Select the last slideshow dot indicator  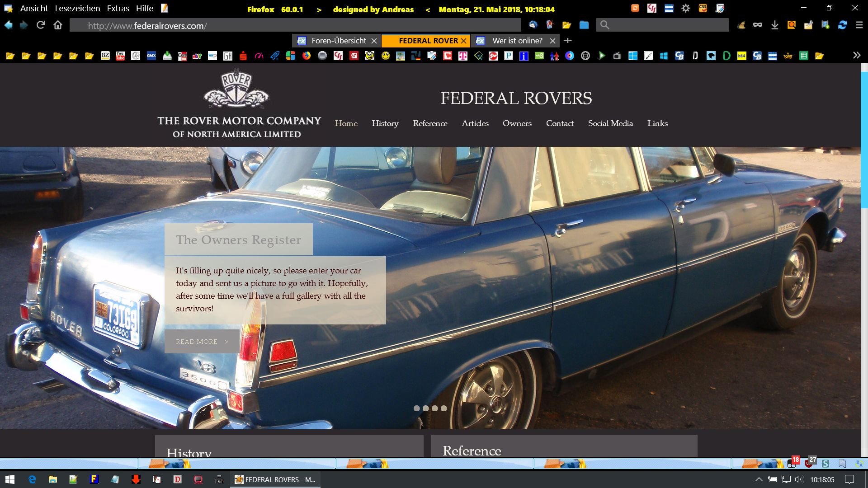[444, 408]
